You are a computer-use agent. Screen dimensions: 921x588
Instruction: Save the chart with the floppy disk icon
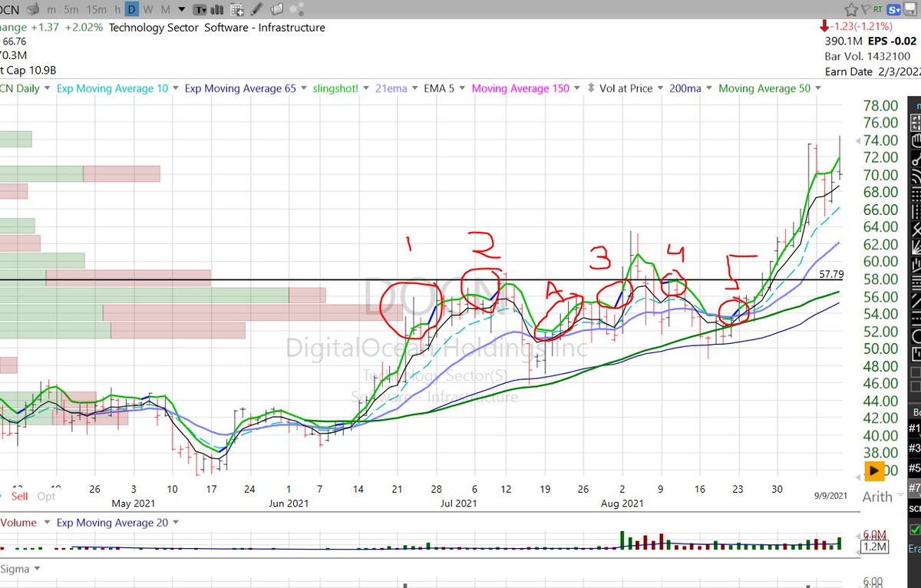[x=910, y=9]
